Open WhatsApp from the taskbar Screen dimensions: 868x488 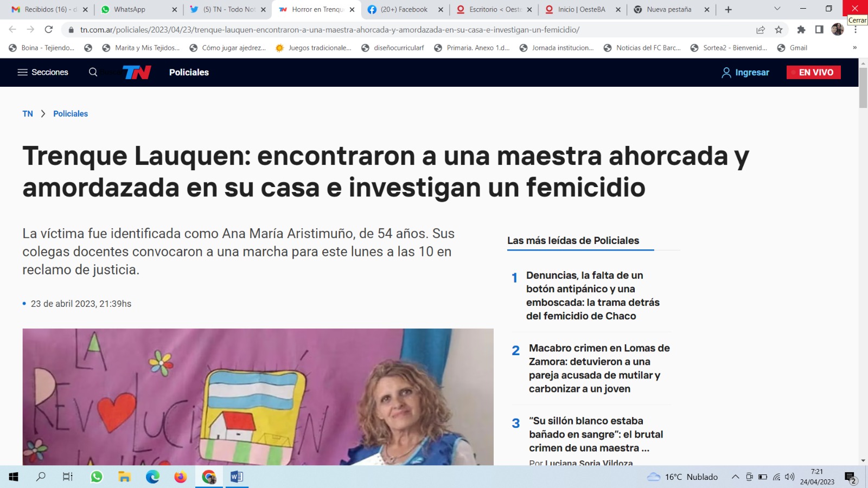97,477
